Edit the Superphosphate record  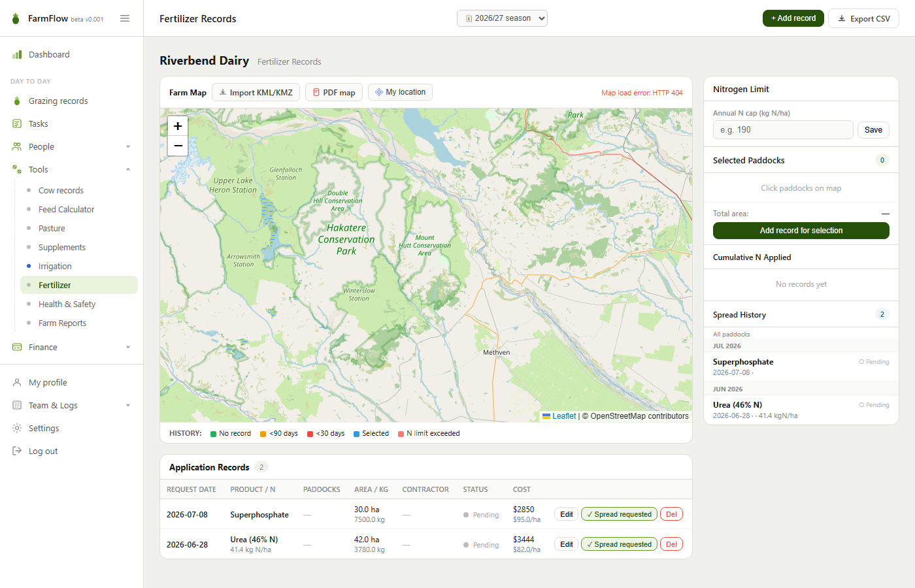click(567, 514)
